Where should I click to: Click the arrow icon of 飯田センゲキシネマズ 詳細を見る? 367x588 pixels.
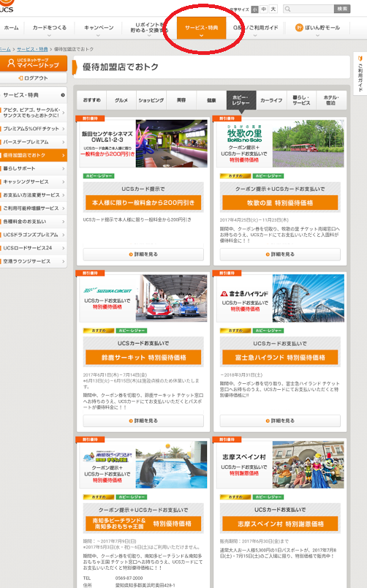point(131,255)
